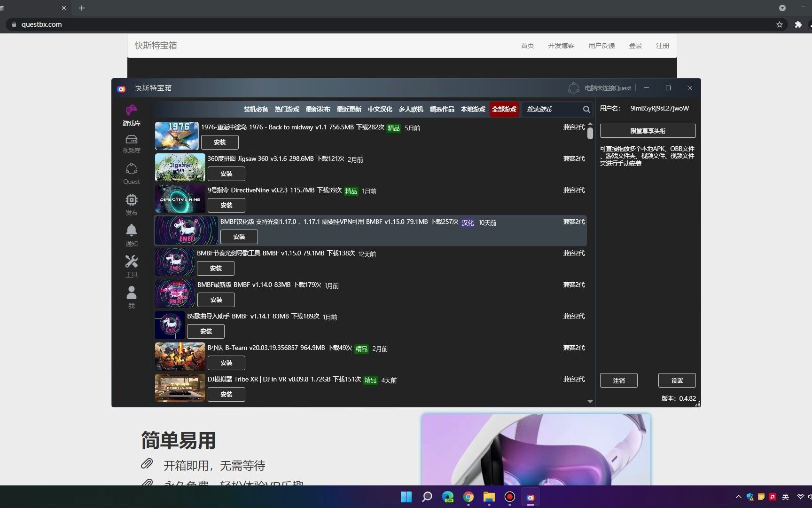
Task: Open the browser extensions puzzle icon
Action: click(x=798, y=24)
